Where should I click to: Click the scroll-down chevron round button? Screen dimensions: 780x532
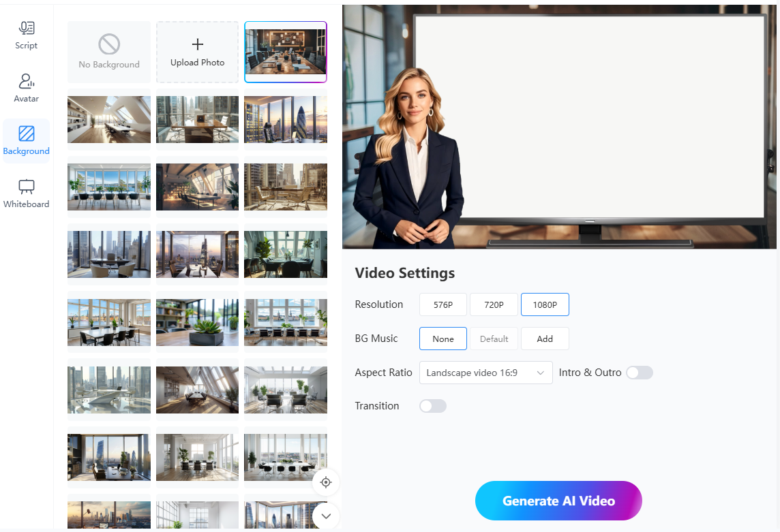(326, 516)
